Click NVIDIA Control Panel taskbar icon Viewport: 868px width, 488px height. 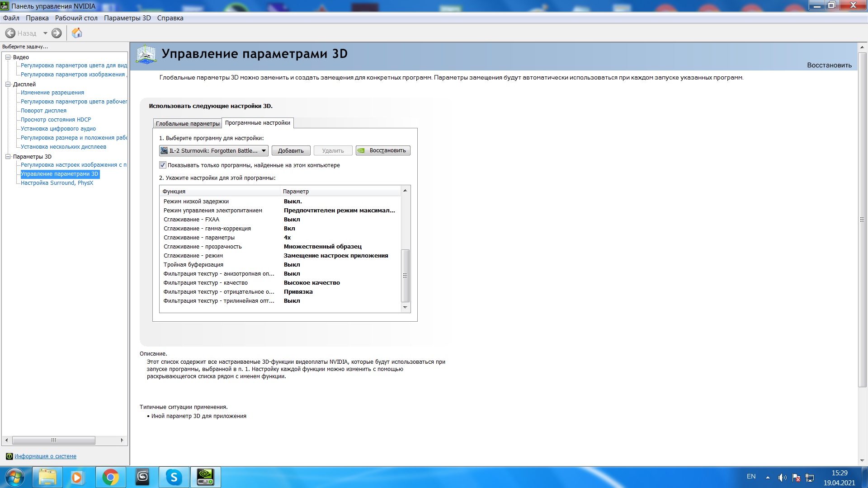(x=205, y=477)
